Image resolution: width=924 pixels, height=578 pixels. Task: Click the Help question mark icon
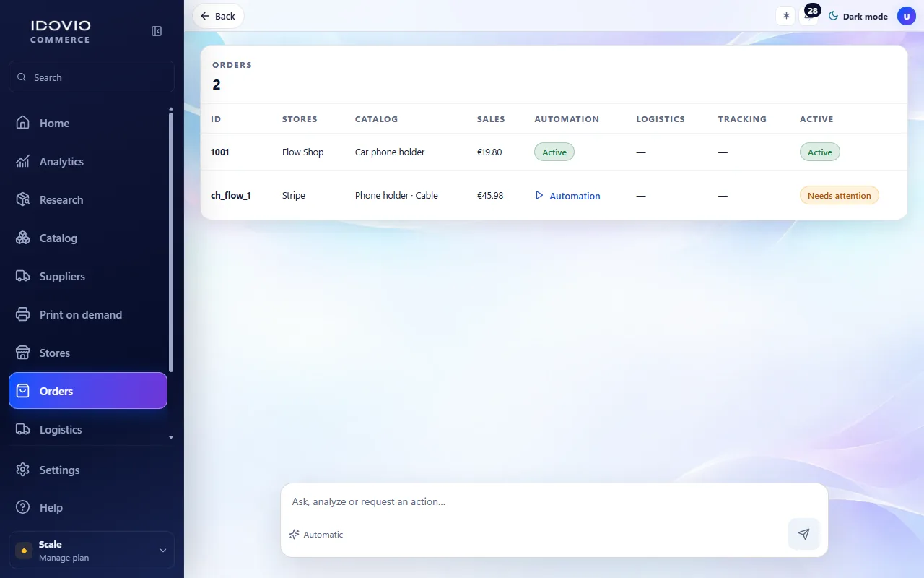pos(23,507)
